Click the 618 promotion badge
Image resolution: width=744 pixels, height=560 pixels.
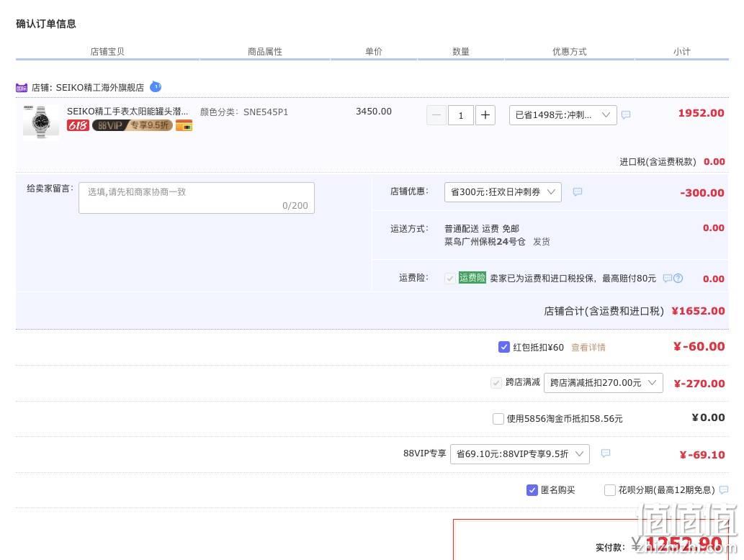(x=78, y=125)
